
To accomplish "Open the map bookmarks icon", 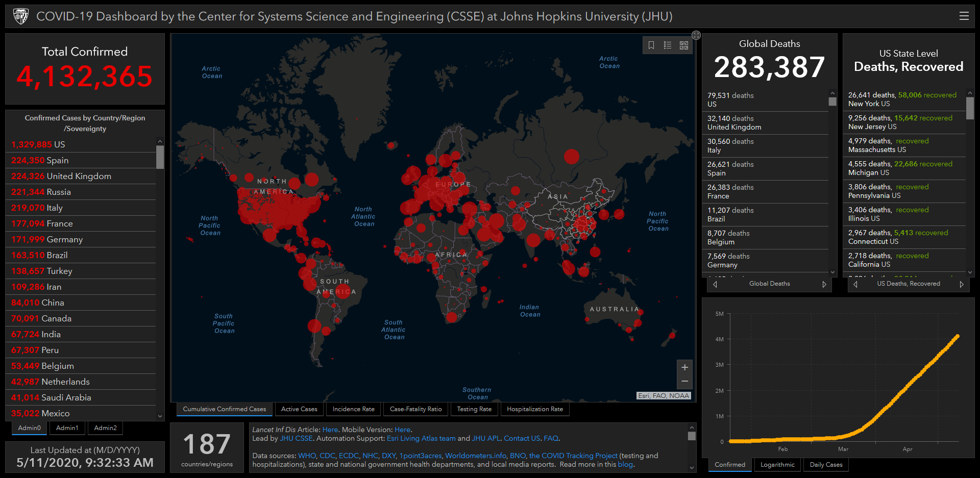I will coord(651,45).
